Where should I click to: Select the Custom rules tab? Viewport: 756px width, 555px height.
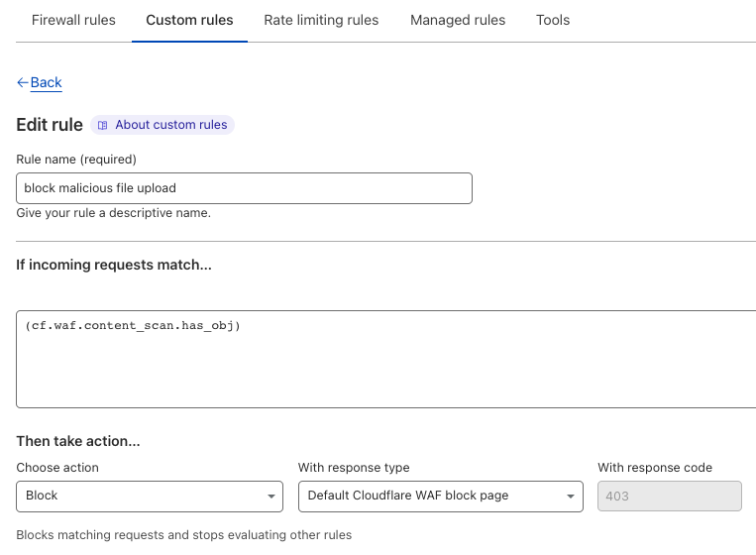coord(189,20)
